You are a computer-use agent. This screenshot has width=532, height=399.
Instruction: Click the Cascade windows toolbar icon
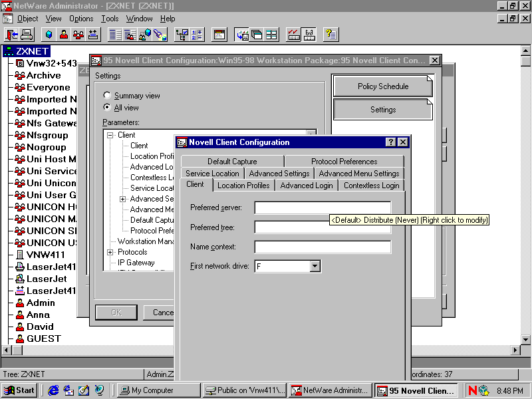(257, 35)
